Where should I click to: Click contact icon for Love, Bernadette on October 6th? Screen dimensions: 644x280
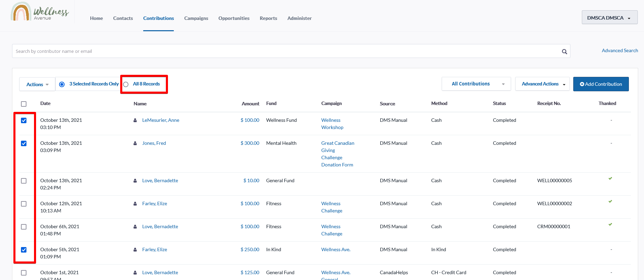135,226
